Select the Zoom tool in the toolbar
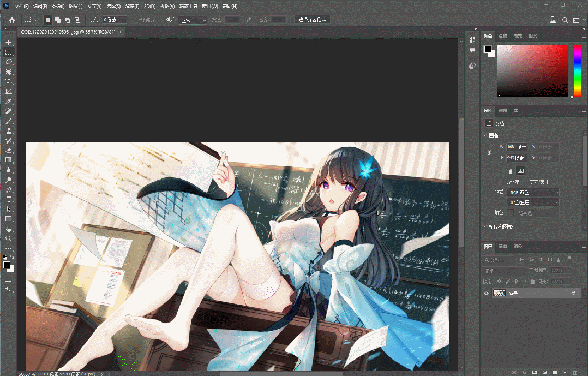This screenshot has width=588, height=376. [9, 238]
